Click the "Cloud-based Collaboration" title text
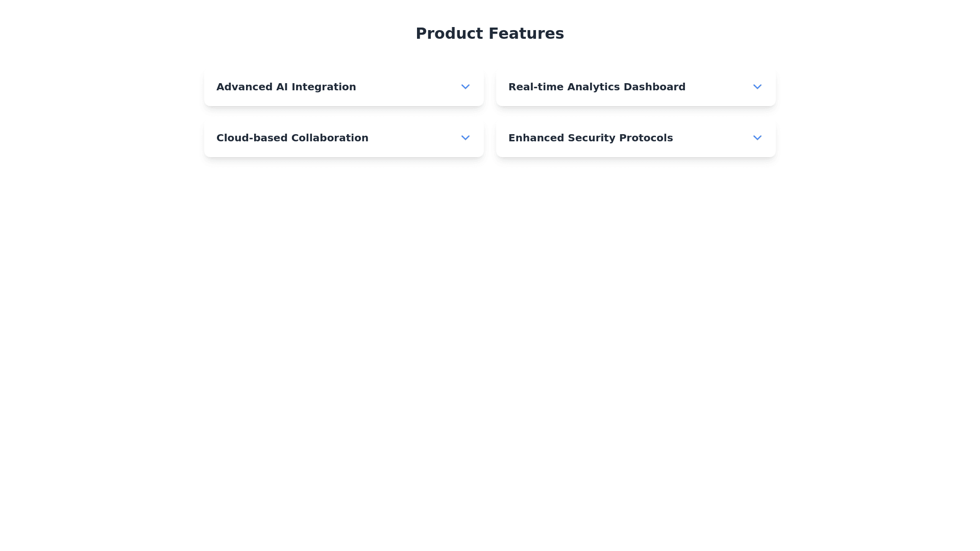Screen dimensions: 980x551 (x=292, y=138)
